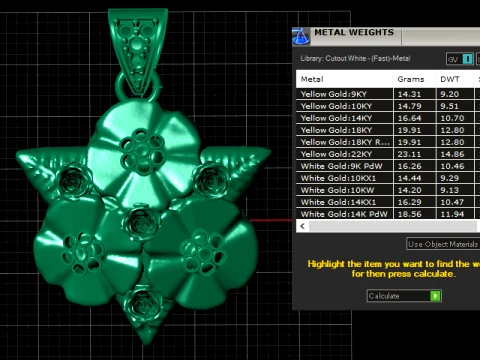
Task: Sort by the DWT column header
Action: pyautogui.click(x=455, y=79)
